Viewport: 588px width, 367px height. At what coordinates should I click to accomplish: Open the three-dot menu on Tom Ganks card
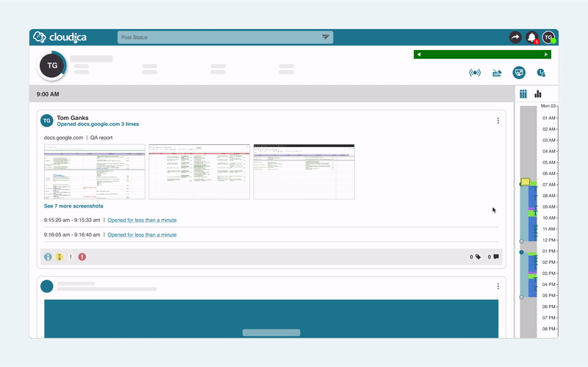pos(498,121)
